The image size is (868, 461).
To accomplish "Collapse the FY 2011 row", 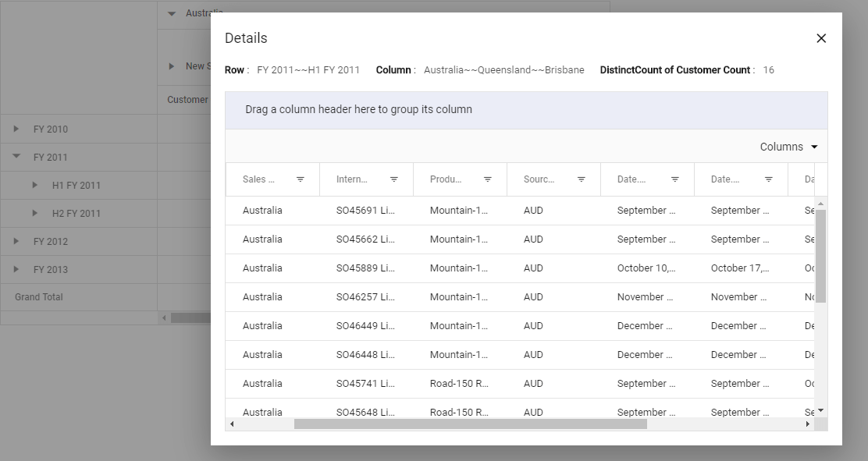I will coord(16,157).
